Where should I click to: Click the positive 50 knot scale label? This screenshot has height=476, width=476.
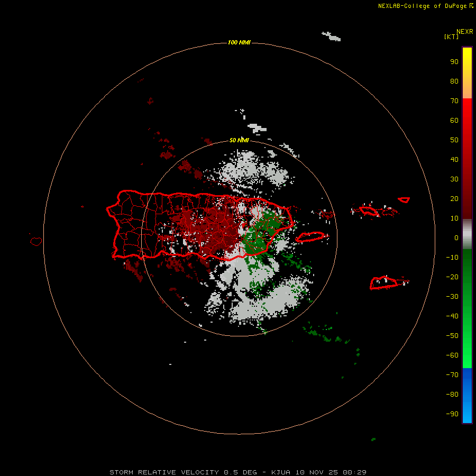coord(454,140)
